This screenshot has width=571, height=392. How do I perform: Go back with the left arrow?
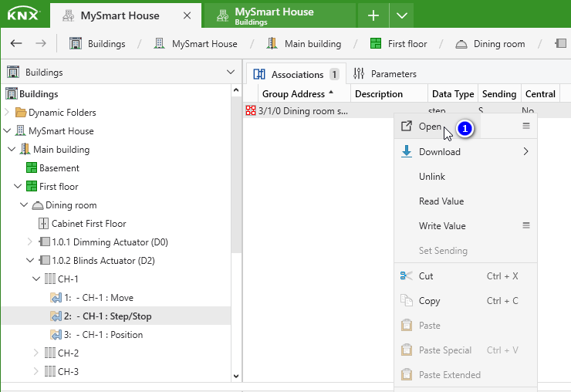click(16, 44)
